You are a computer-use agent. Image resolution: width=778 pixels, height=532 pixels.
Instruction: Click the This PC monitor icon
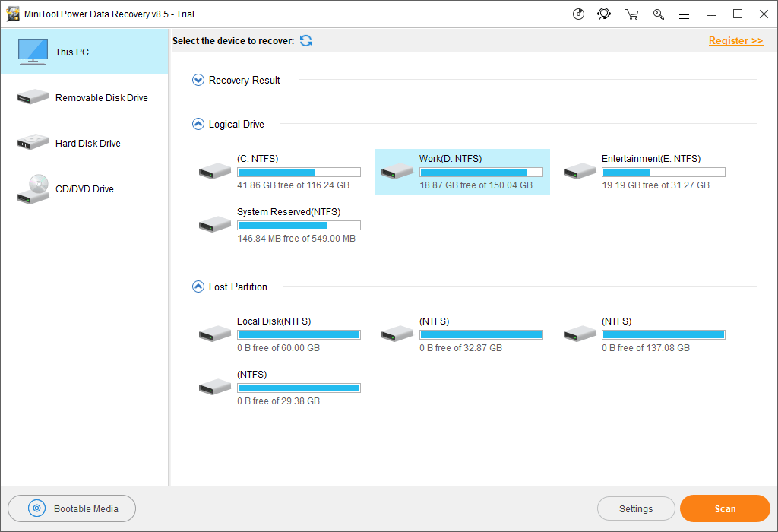pos(33,52)
